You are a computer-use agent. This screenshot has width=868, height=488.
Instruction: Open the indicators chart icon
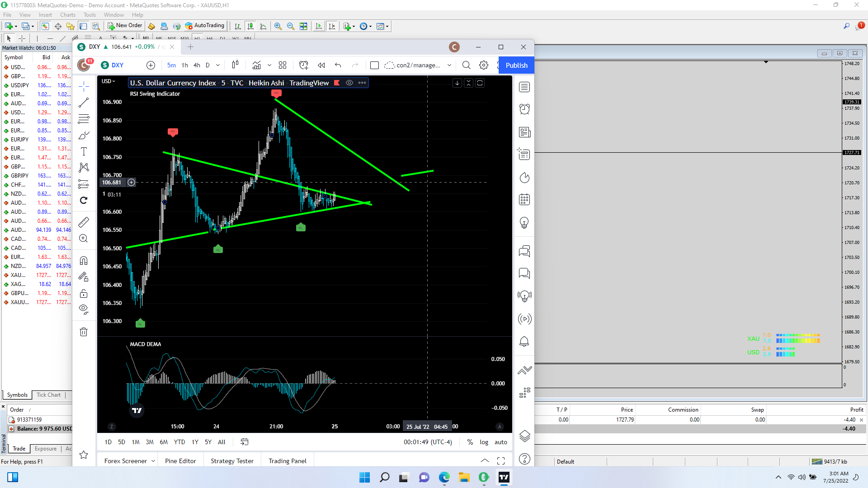coord(256,65)
